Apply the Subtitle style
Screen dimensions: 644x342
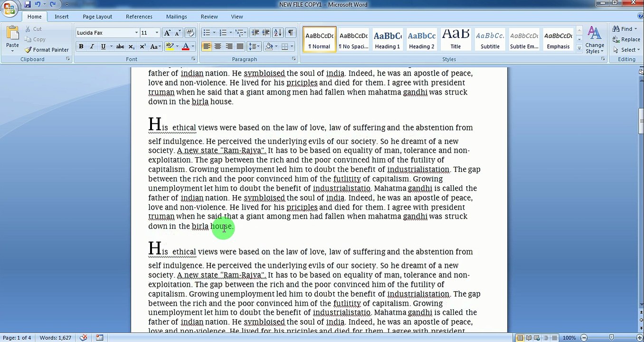(x=490, y=40)
